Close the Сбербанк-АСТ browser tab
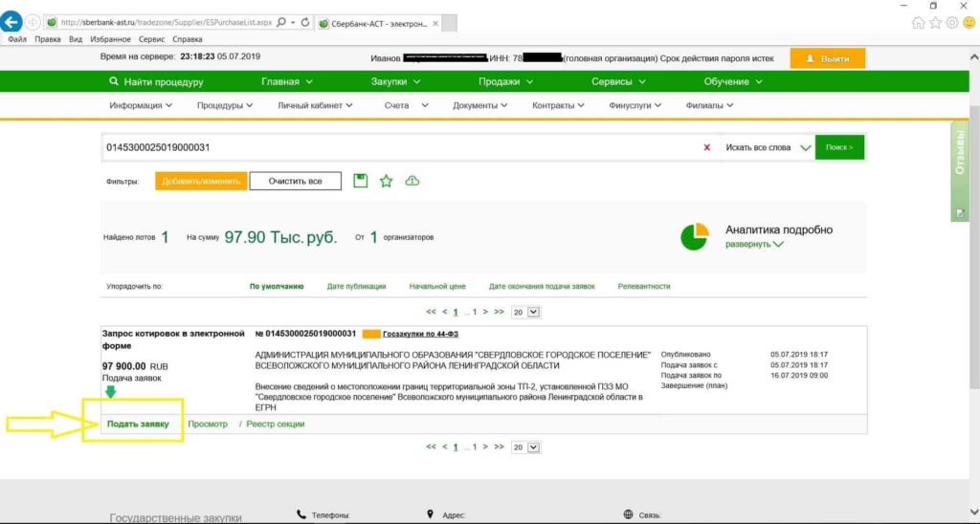This screenshot has width=980, height=524. 435,24
